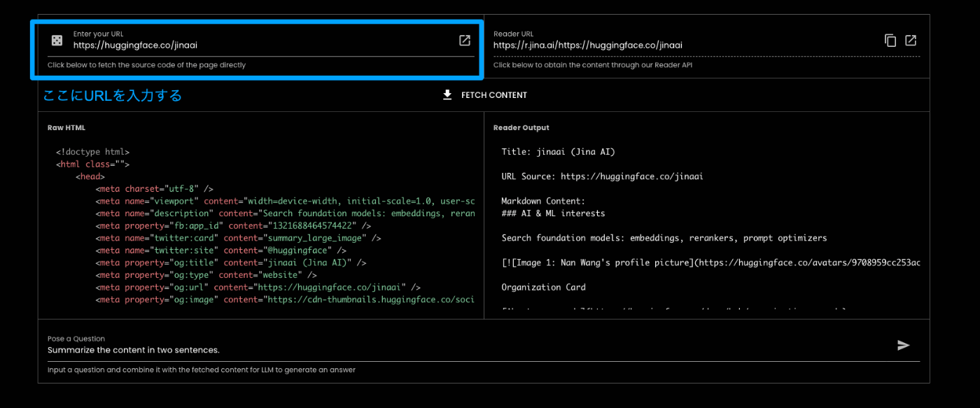Click the random URL dice icon

(57, 41)
